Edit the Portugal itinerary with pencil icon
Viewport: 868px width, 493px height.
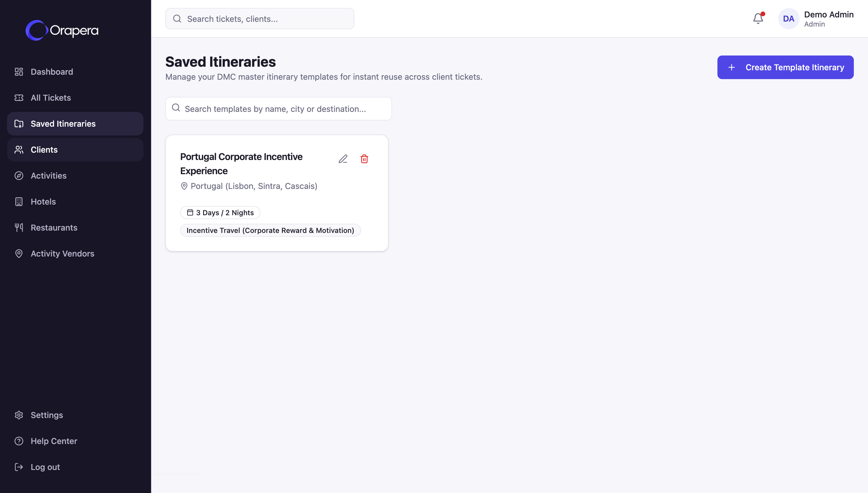click(x=343, y=159)
